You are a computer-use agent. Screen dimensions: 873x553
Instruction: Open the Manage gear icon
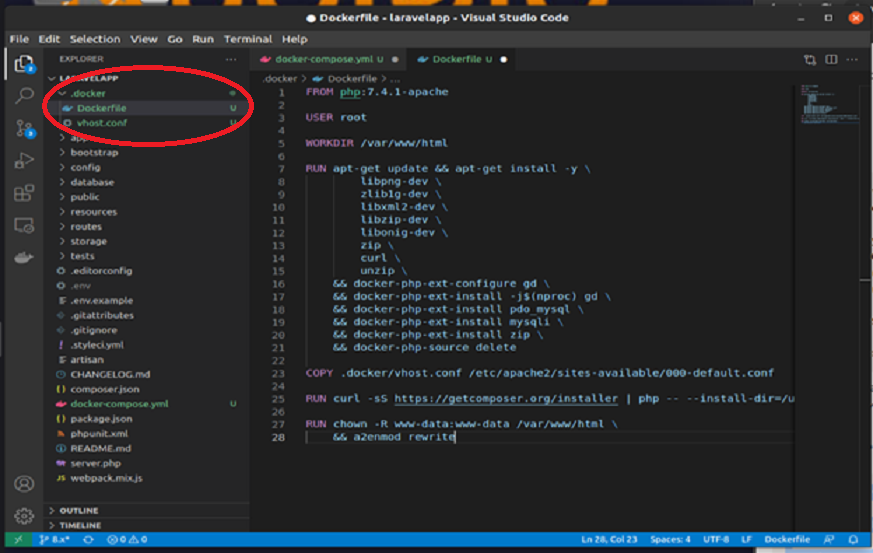24,516
